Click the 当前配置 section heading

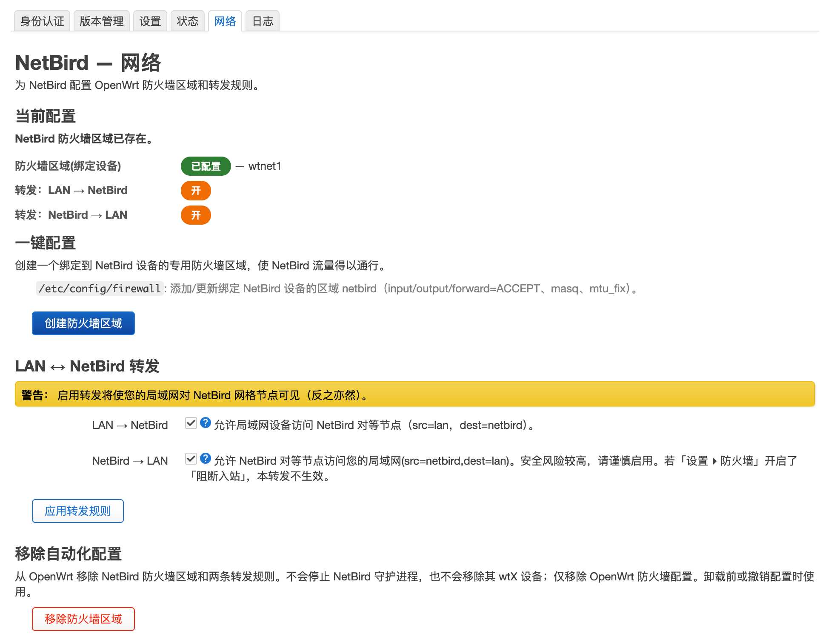pyautogui.click(x=46, y=116)
